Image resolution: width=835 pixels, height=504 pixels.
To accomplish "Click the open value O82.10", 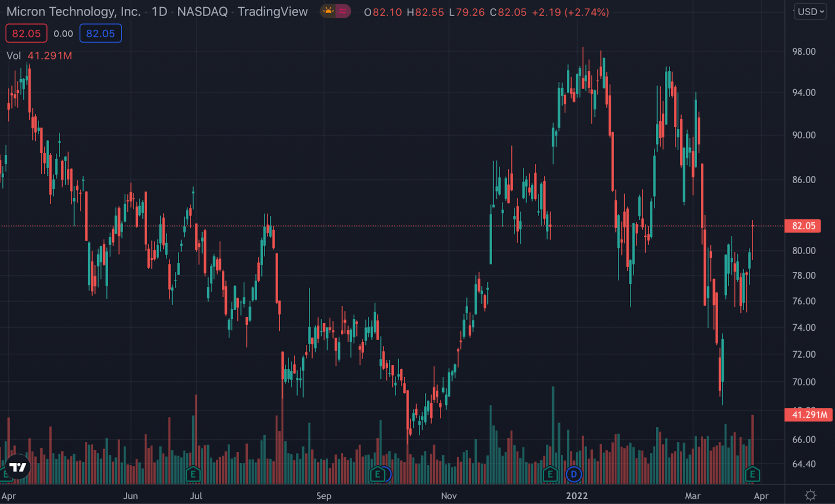I will [383, 12].
